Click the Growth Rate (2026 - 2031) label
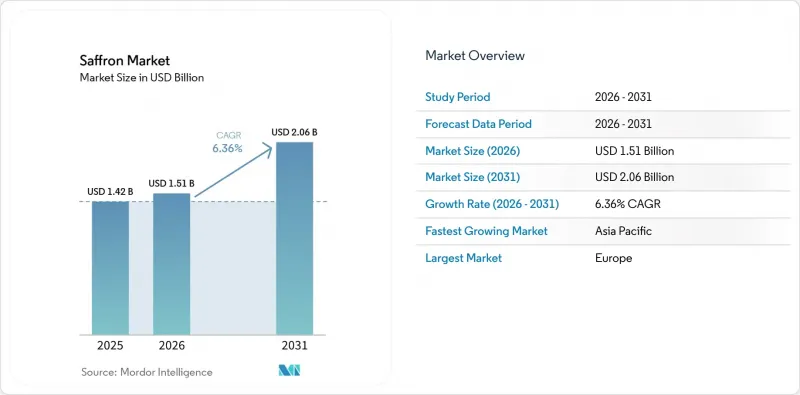 (492, 204)
